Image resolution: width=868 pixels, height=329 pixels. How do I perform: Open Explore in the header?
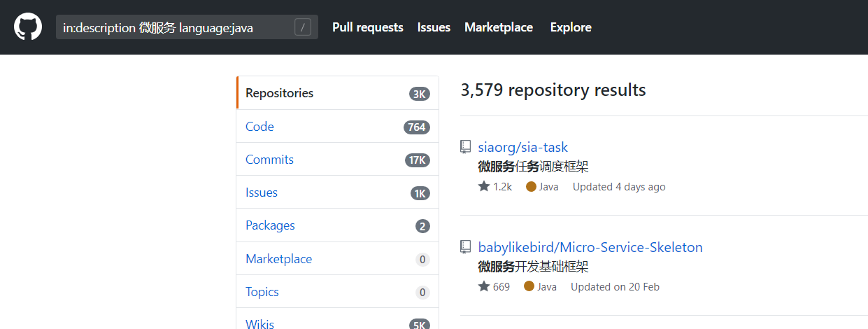pyautogui.click(x=571, y=27)
